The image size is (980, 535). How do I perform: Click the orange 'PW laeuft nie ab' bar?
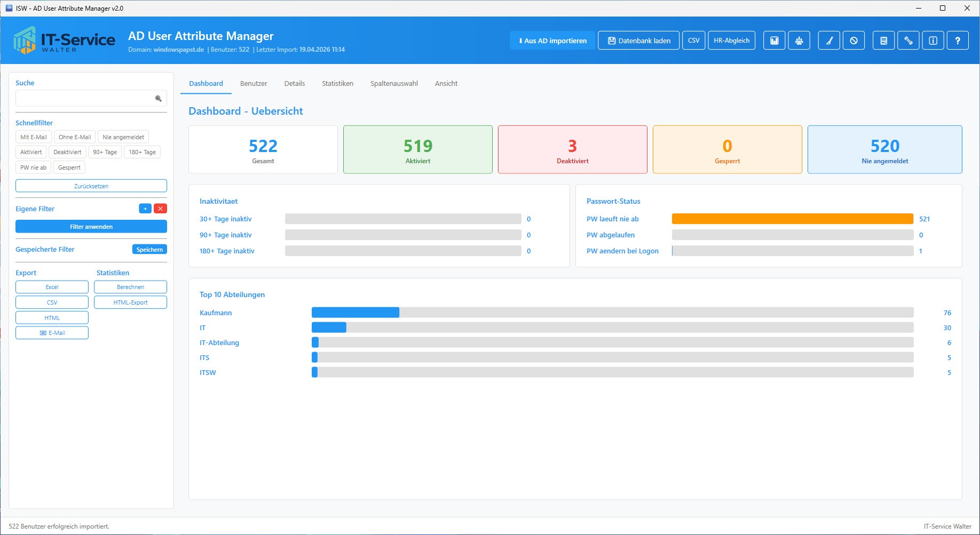(792, 219)
